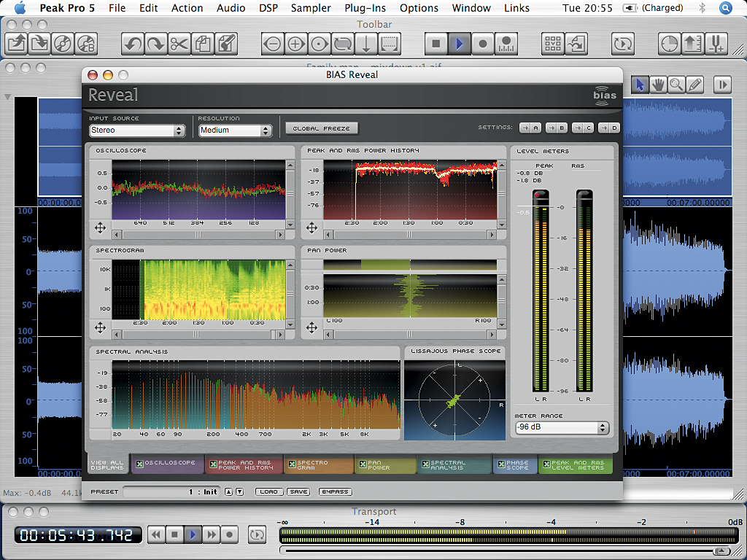Open Spotlight search in menu bar

pyautogui.click(x=726, y=8)
